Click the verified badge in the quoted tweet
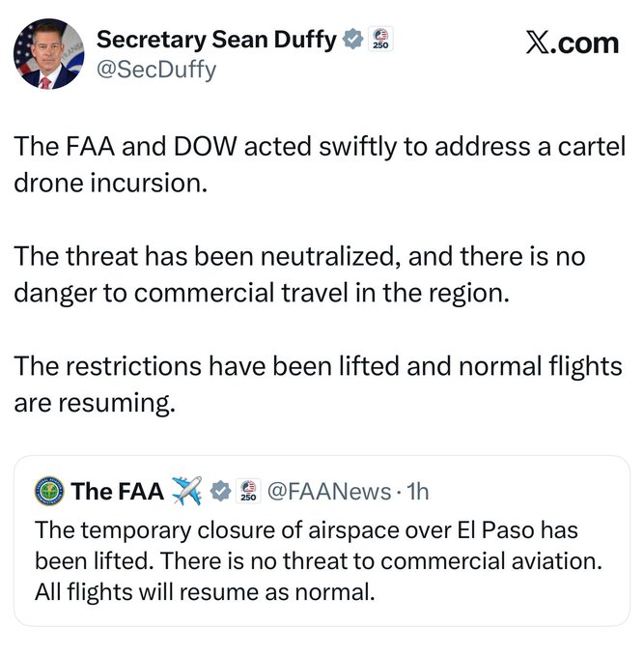The height and width of the screenshot is (657, 644). (x=220, y=491)
